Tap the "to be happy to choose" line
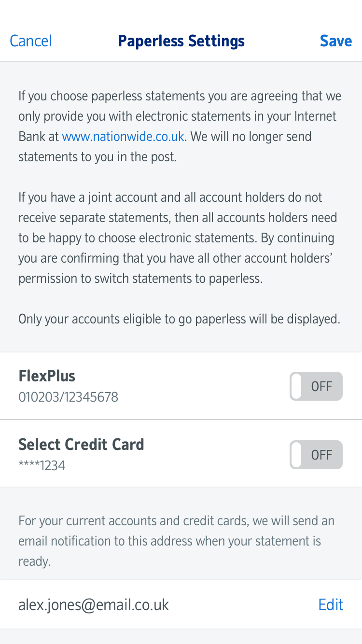This screenshot has height=644, width=362. click(176, 238)
